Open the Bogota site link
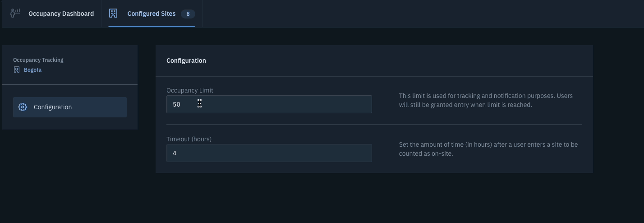644x223 pixels. coord(32,70)
